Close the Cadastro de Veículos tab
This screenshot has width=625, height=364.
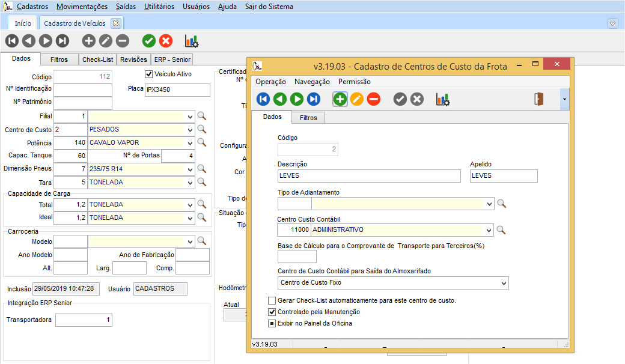(x=116, y=23)
